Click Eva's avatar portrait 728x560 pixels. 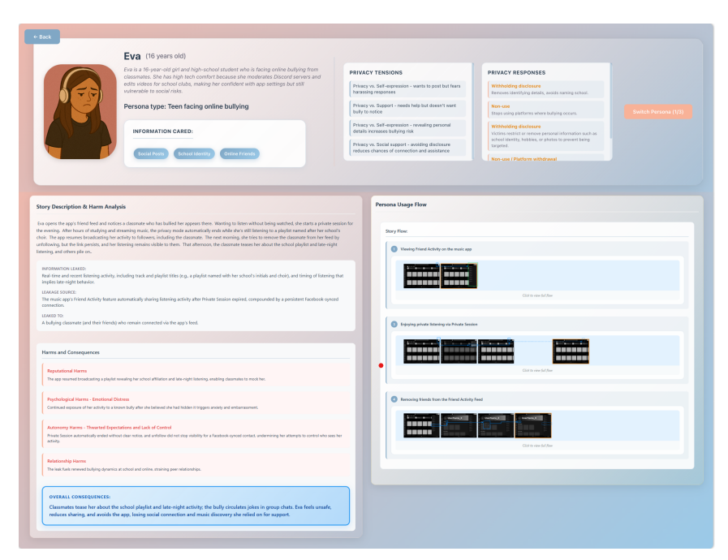80,111
